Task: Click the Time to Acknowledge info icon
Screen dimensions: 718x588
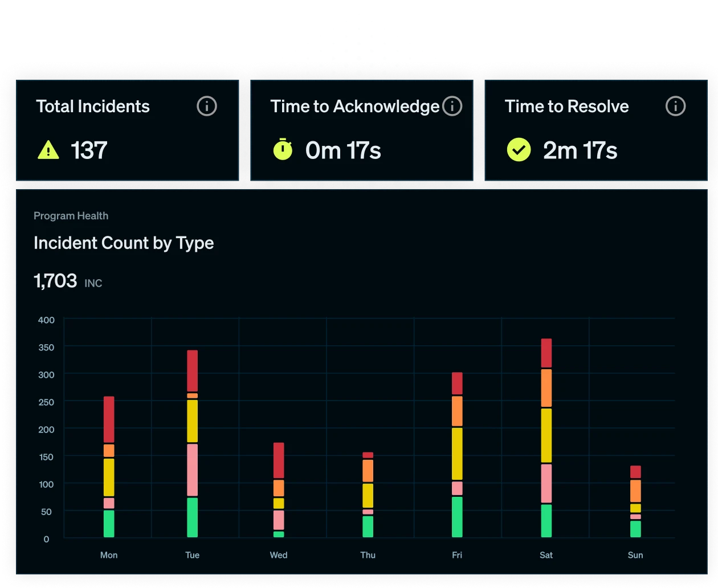Action: pos(452,106)
